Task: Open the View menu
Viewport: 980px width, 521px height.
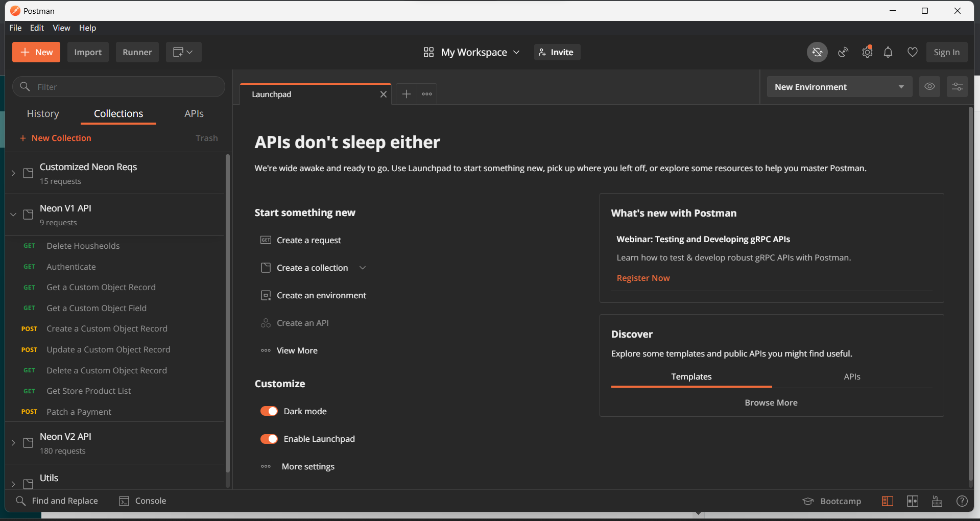Action: coord(61,28)
